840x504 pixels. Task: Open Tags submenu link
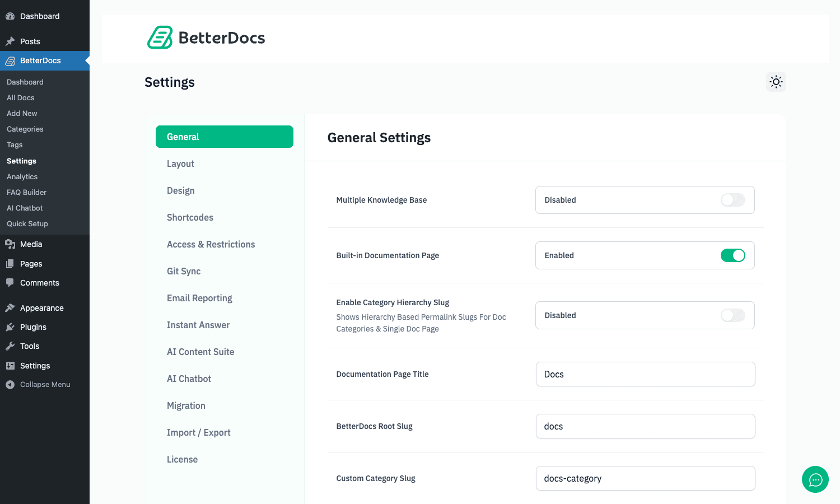click(15, 144)
